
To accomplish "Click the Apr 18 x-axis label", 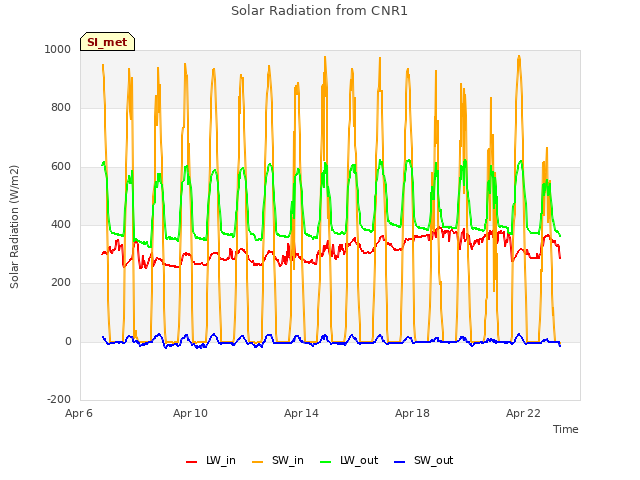I will pyautogui.click(x=412, y=413).
